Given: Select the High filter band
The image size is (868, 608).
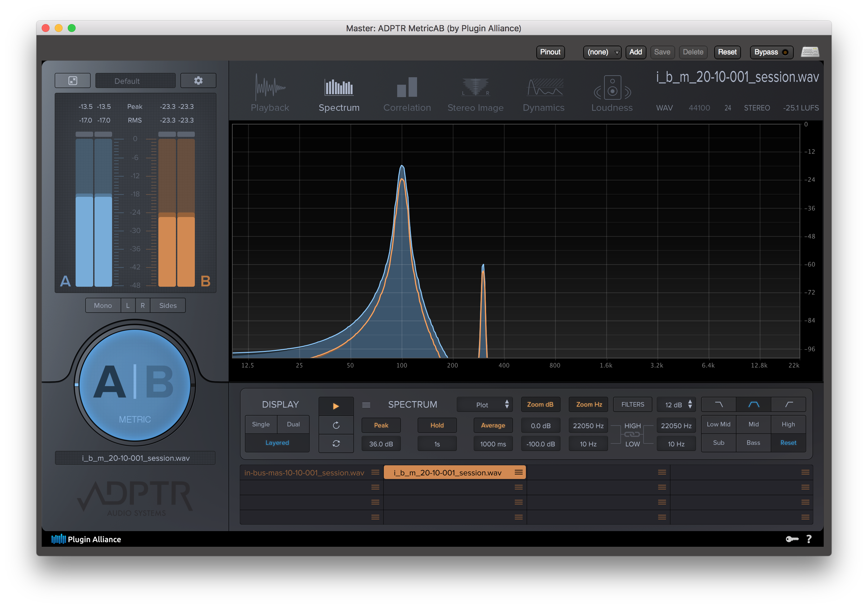Looking at the screenshot, I should (x=788, y=424).
